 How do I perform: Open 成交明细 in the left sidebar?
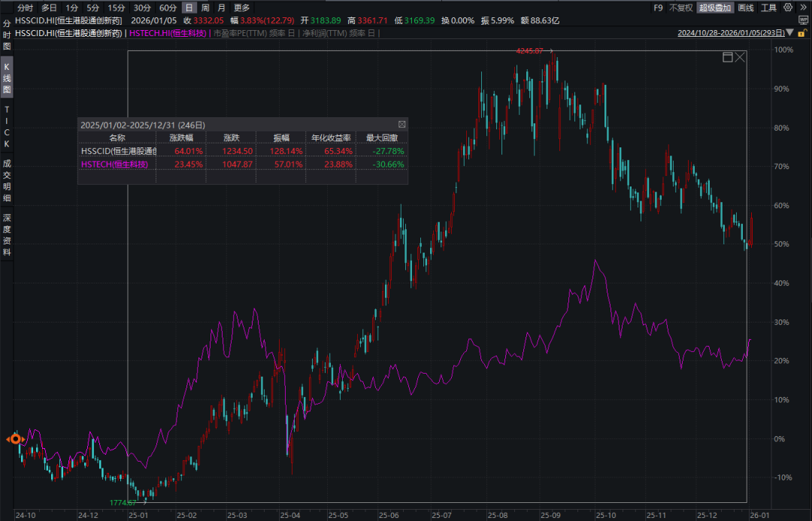7,180
